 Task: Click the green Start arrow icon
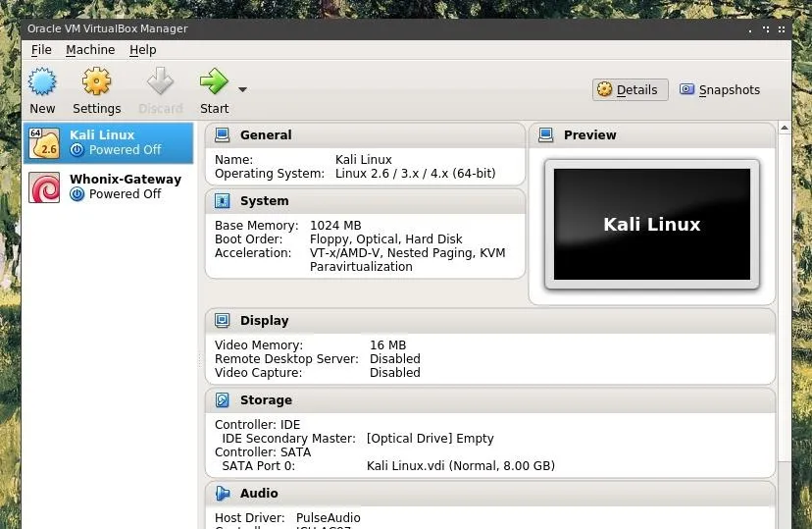(x=214, y=81)
